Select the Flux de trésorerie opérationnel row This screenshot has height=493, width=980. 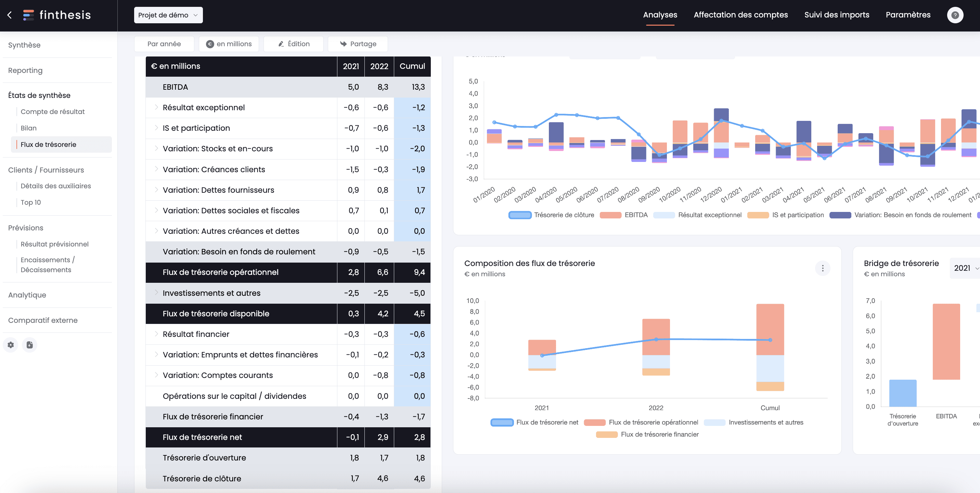click(x=288, y=272)
